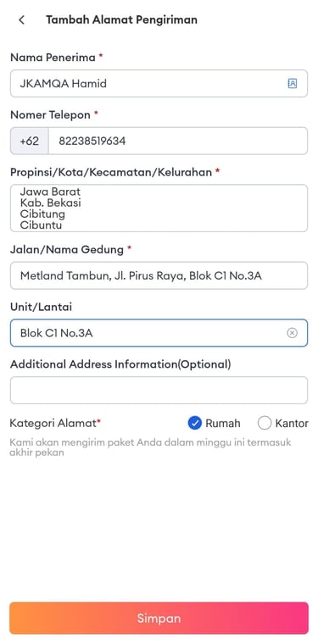Tap the Tambah Alamat Pengiriman title
The image size is (318, 644).
[x=121, y=19]
